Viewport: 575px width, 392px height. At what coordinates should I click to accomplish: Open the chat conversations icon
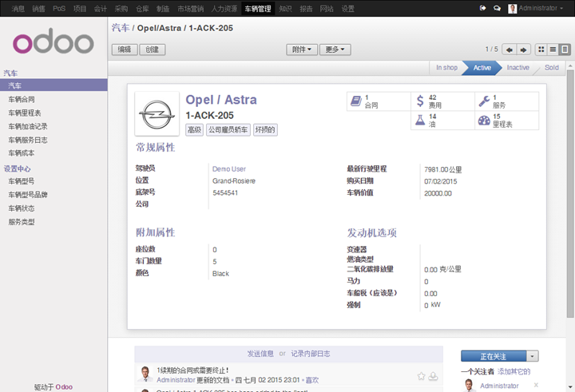[x=497, y=8]
